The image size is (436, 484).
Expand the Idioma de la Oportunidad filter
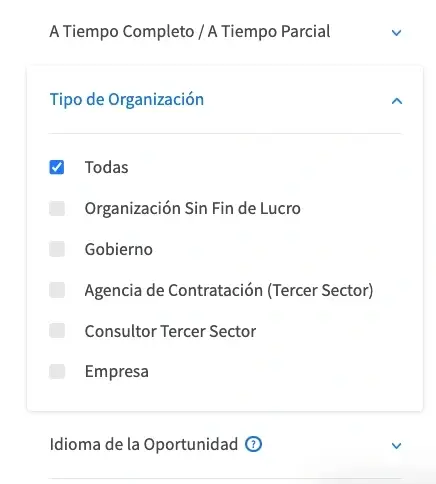(225, 445)
